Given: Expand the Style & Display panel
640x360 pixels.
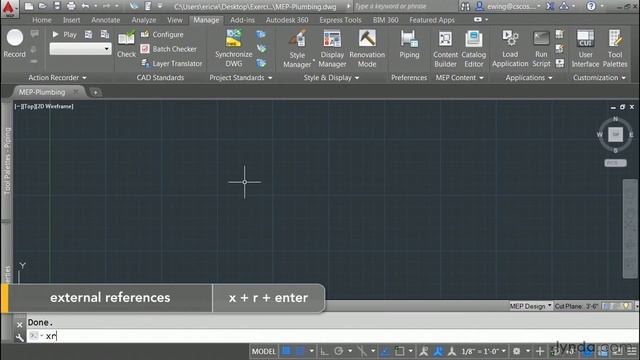Looking at the screenshot, I should point(331,78).
